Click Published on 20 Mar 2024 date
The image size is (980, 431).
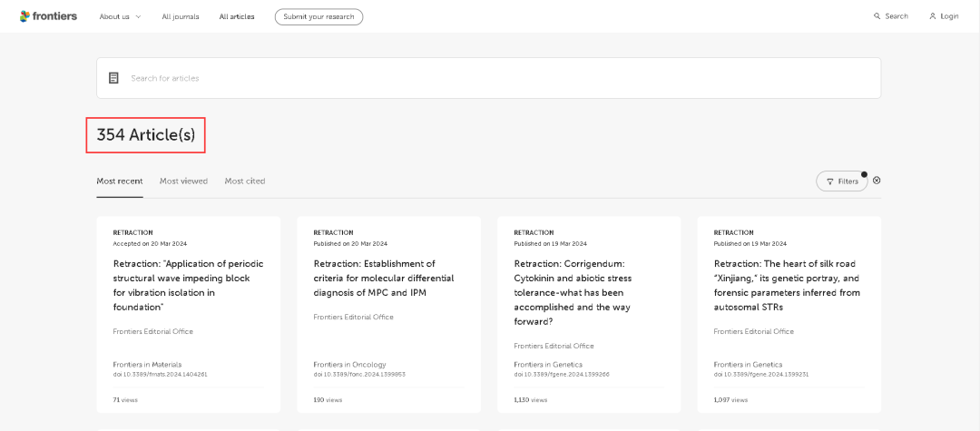point(350,243)
